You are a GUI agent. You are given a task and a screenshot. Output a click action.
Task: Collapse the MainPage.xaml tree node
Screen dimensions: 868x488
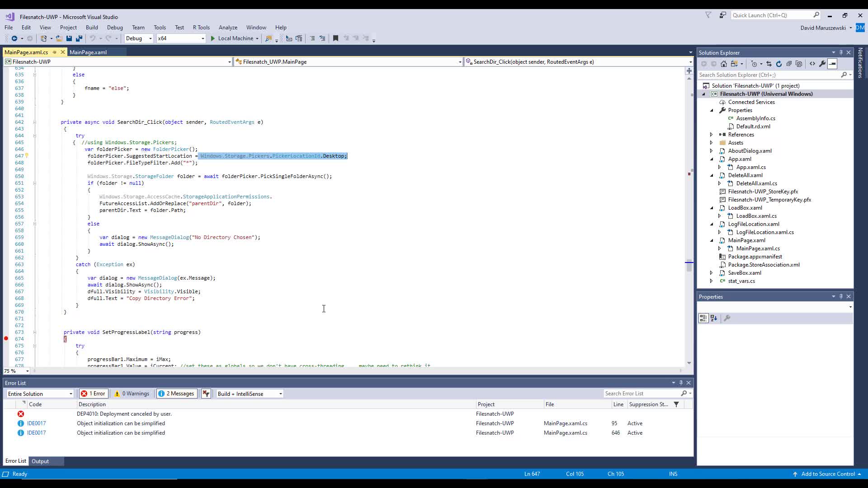(x=712, y=240)
